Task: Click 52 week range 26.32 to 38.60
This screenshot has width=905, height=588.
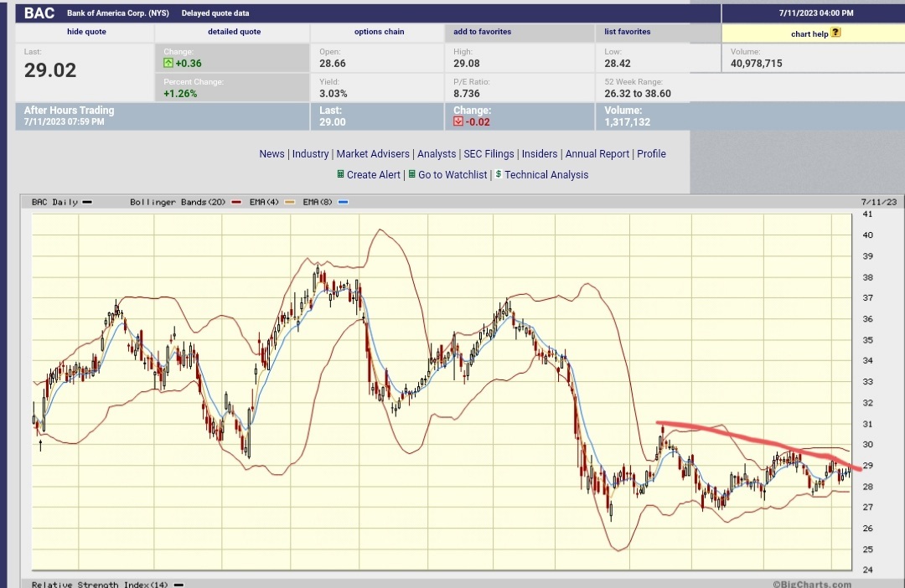Action: point(638,94)
